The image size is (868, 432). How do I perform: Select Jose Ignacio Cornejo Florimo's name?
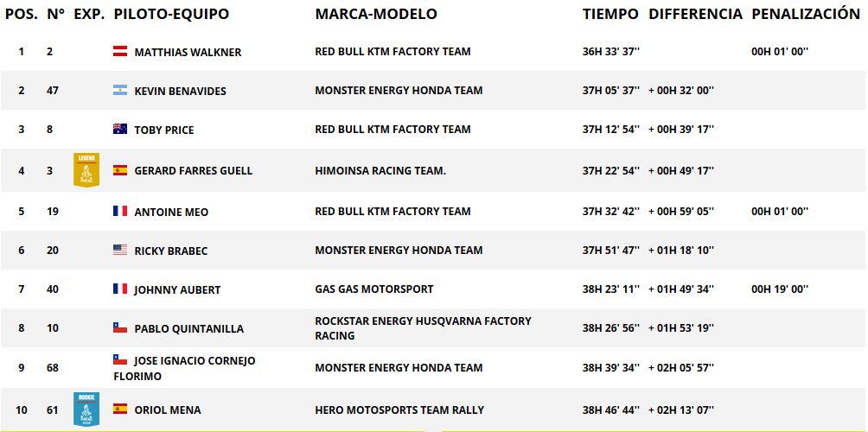(x=184, y=368)
